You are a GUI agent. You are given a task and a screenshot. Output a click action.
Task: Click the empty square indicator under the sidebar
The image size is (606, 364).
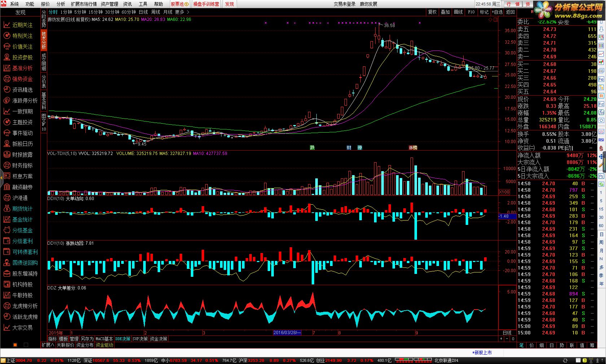click(x=26, y=345)
